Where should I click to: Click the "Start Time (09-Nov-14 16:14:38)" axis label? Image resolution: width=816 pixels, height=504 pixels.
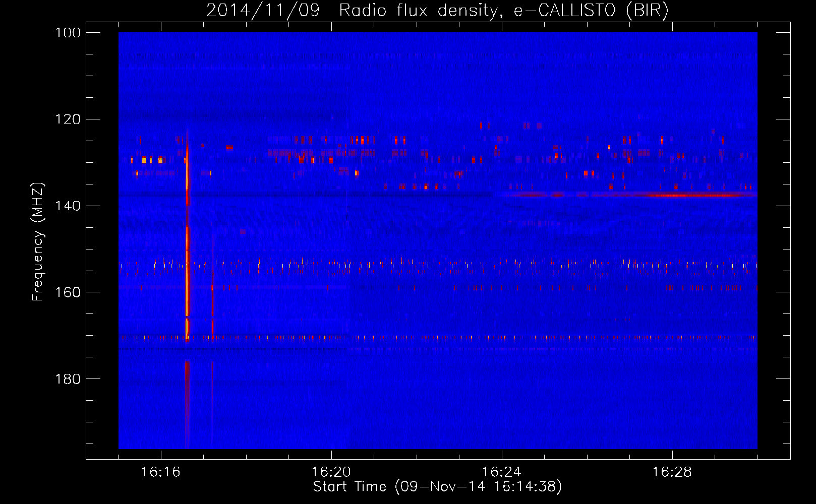(x=437, y=487)
